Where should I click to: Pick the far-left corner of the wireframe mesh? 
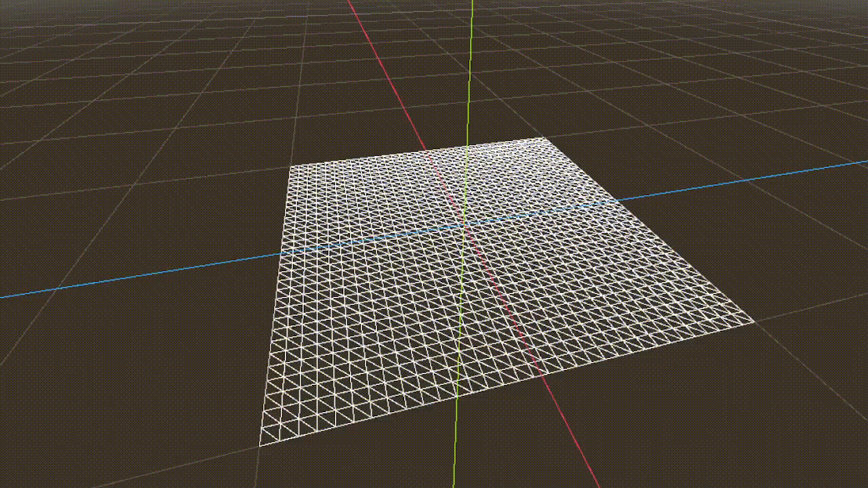[290, 166]
